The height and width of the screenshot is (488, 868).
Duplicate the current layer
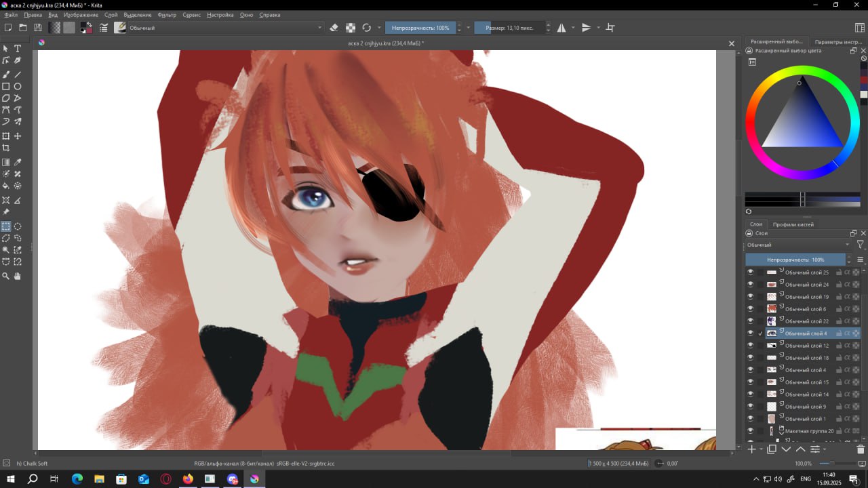tap(772, 449)
